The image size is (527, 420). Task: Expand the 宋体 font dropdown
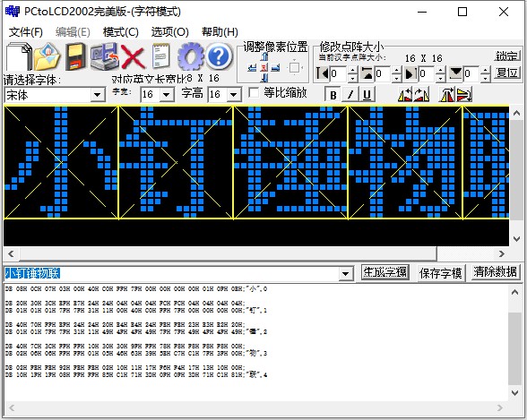click(98, 95)
